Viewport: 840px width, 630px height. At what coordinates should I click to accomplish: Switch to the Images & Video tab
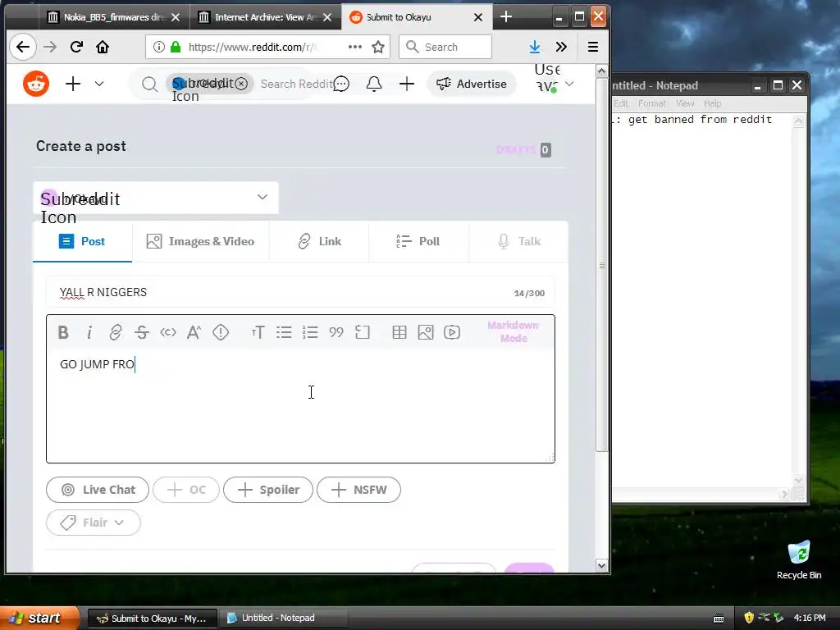point(200,242)
